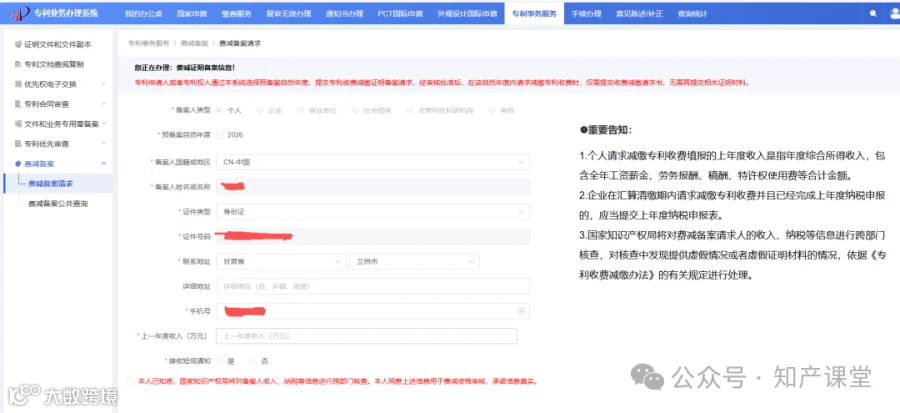900x413 pixels.
Task: Select 个人 as 备案人类型
Action: tap(220, 110)
